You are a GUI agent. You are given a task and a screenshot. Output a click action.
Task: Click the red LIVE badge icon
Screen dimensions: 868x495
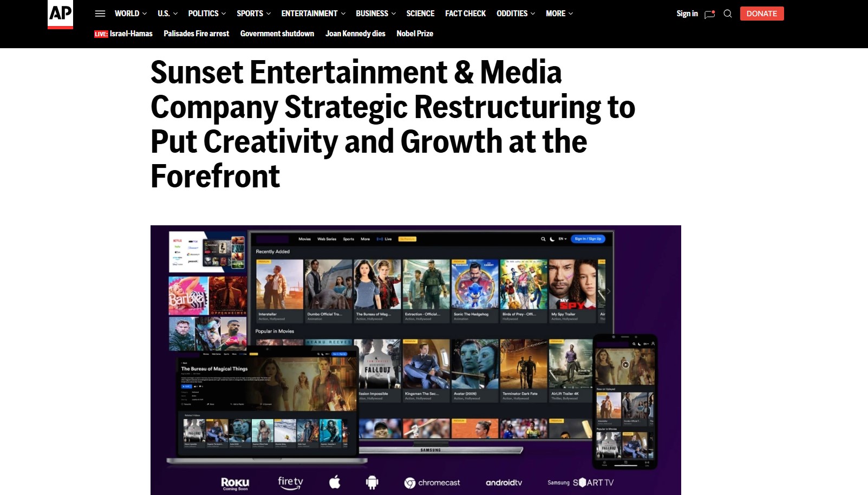tap(101, 34)
